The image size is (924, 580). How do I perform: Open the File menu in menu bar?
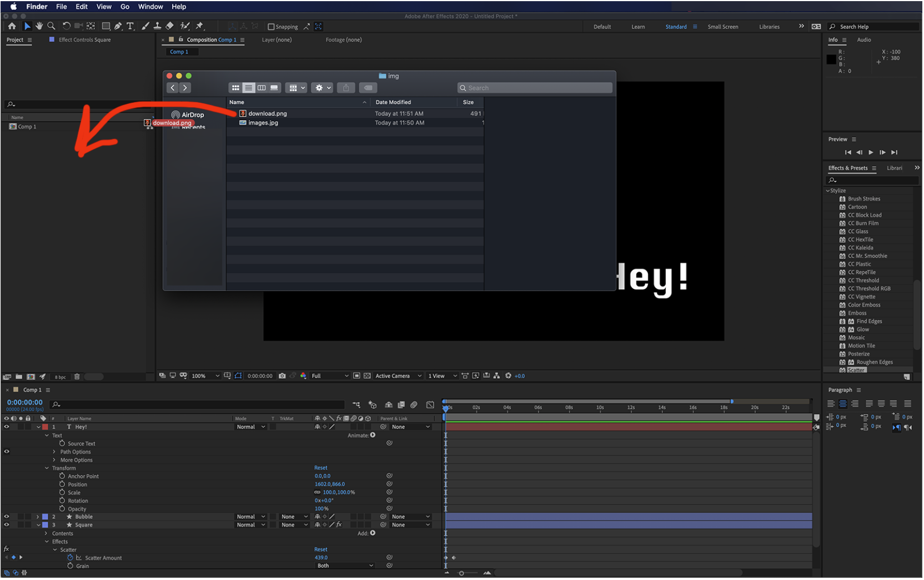click(x=62, y=7)
